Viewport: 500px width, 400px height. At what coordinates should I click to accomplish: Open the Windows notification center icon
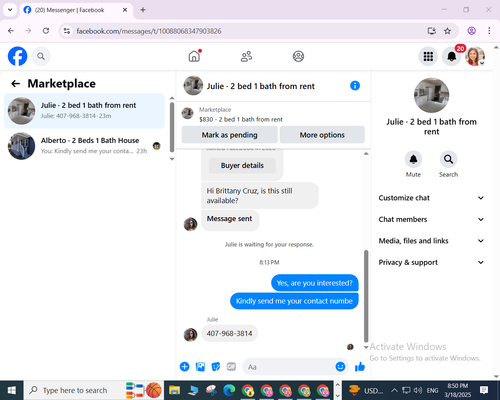[484, 390]
